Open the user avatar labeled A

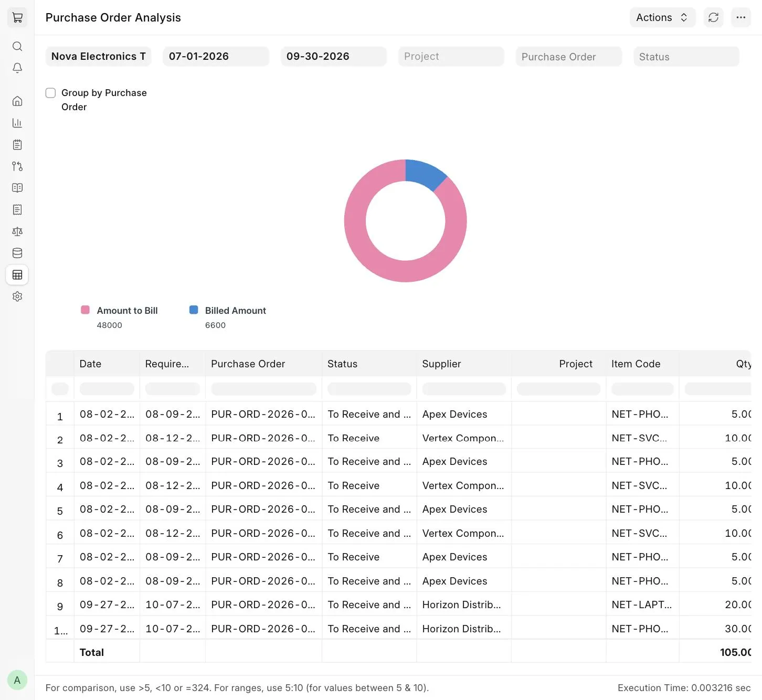coord(17,680)
